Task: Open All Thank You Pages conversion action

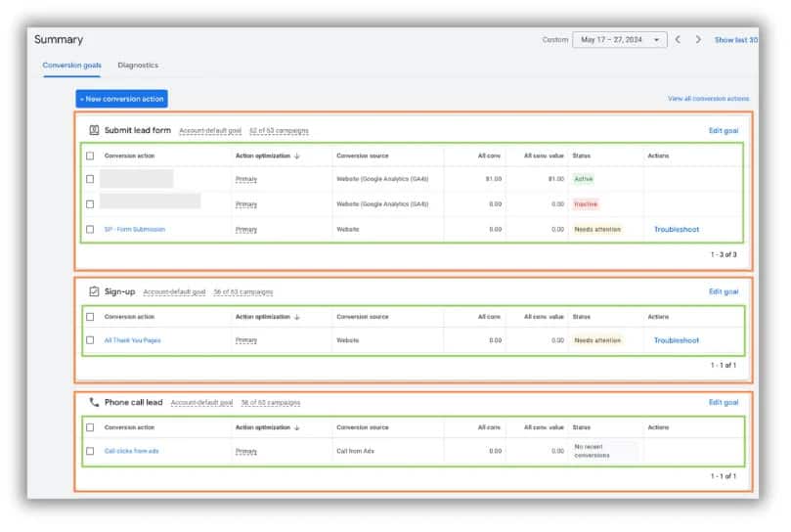Action: (132, 340)
